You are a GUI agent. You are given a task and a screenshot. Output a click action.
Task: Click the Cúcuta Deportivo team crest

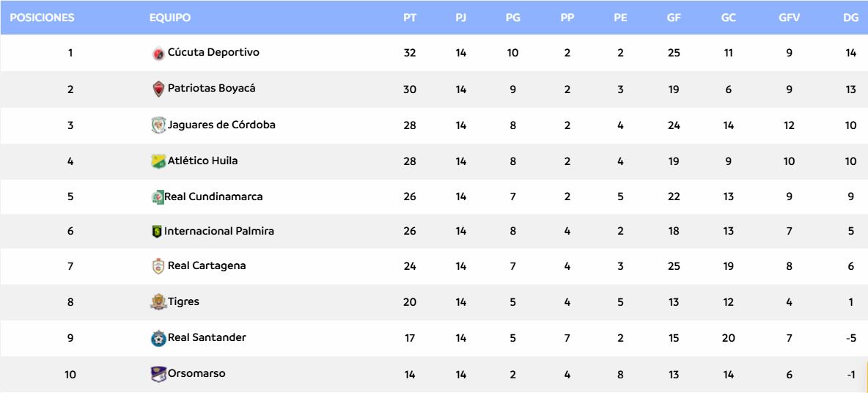158,54
